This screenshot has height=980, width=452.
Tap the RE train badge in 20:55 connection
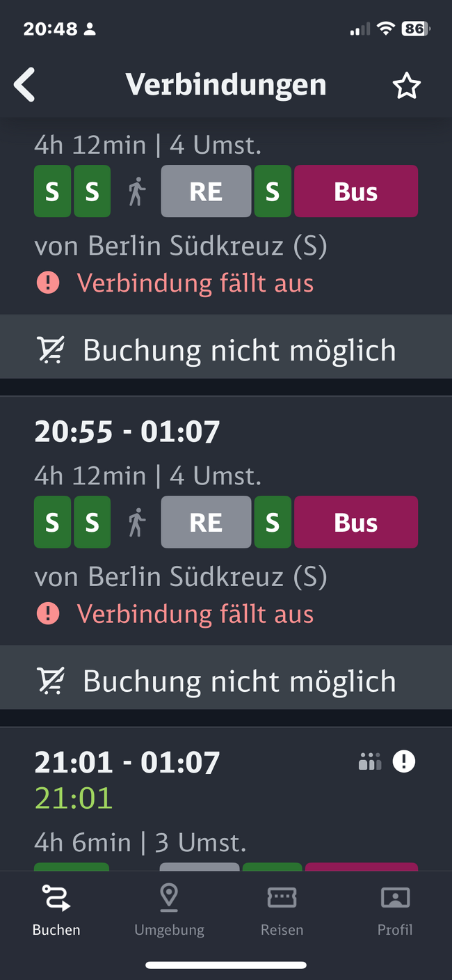click(x=206, y=522)
